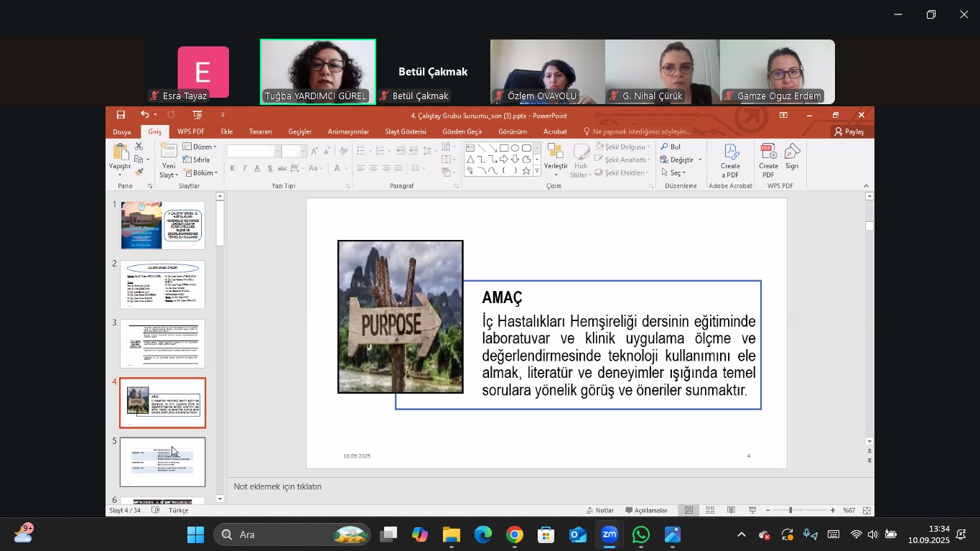Open WhatsApp from the taskbar
Viewport: 980px width, 551px height.
641,535
